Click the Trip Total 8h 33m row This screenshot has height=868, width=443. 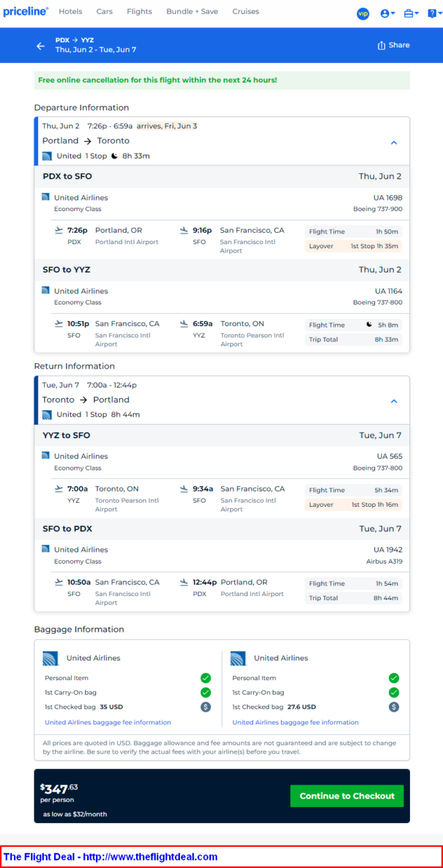354,339
